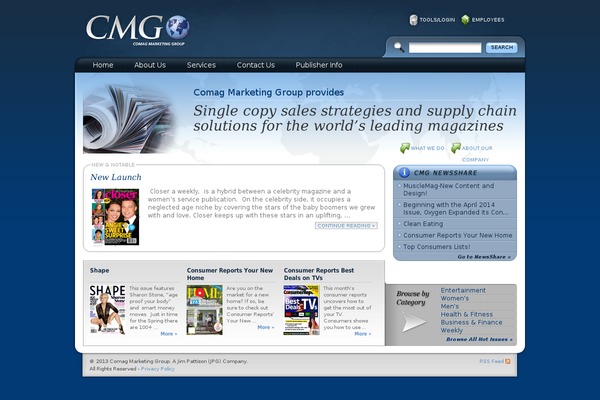Focus the search text field
Screen dimensions: 600x400
pyautogui.click(x=445, y=48)
